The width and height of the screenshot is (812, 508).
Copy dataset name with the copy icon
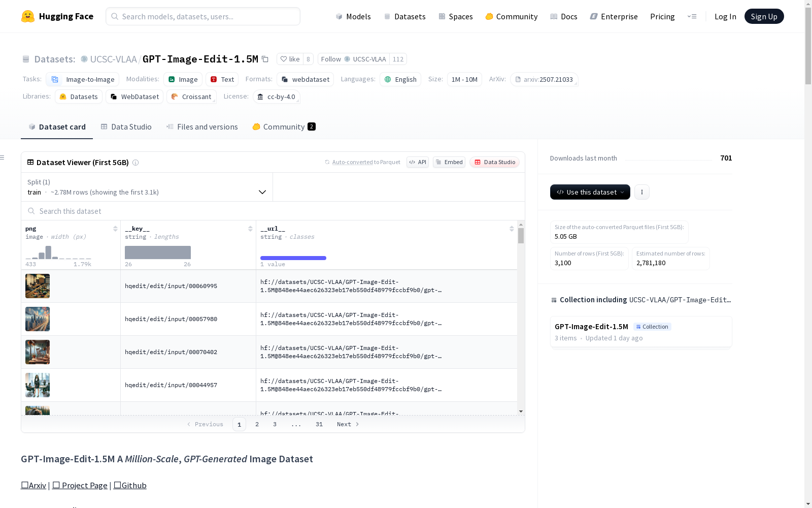click(x=265, y=59)
